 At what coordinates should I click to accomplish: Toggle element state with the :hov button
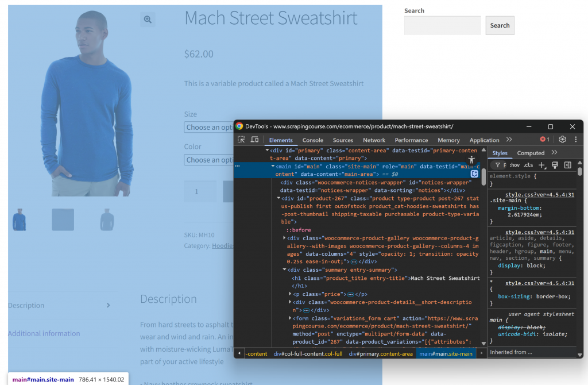pyautogui.click(x=515, y=165)
